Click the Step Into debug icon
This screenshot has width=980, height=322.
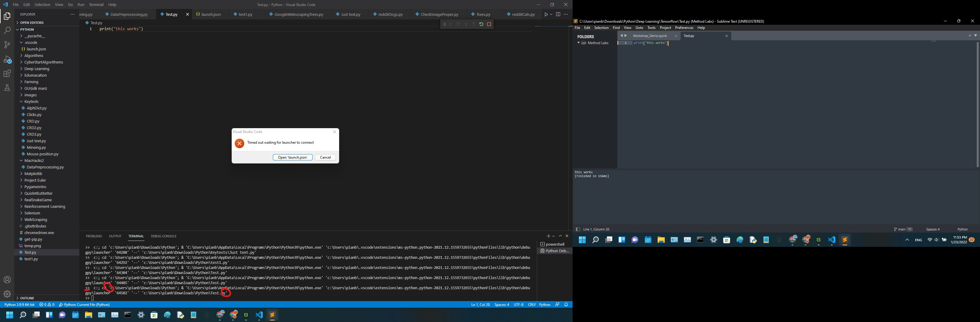pyautogui.click(x=466, y=24)
